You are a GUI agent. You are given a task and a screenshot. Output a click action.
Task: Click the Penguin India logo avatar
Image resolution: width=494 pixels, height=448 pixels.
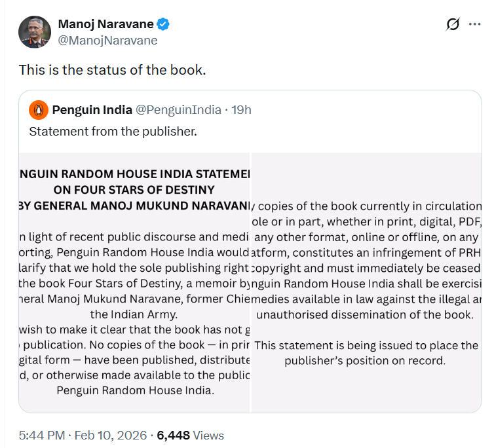click(x=39, y=109)
